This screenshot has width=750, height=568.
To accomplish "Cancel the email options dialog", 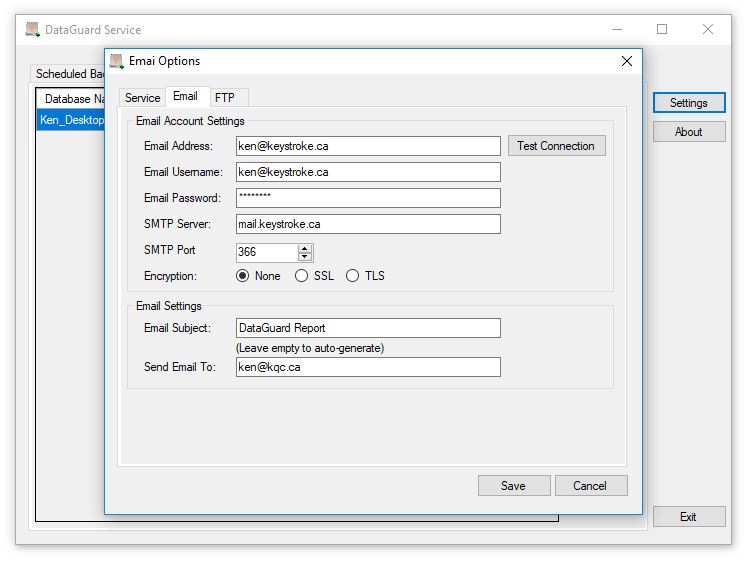I will (591, 486).
